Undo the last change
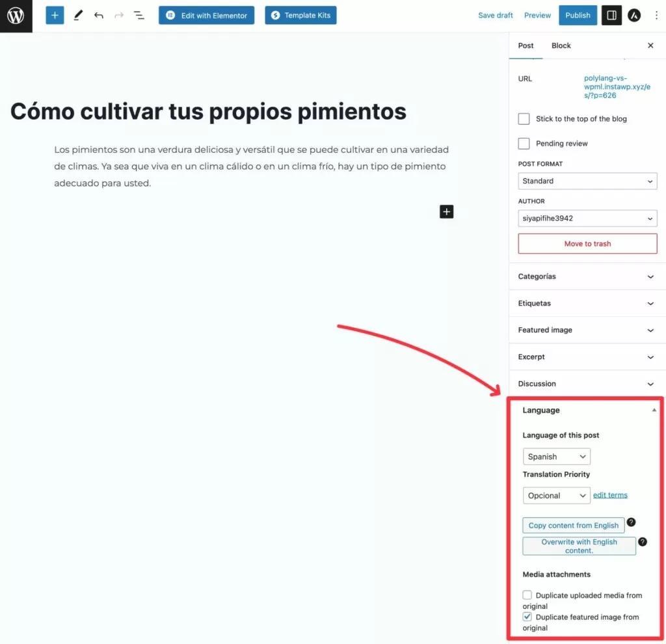The image size is (666, 644). (99, 16)
